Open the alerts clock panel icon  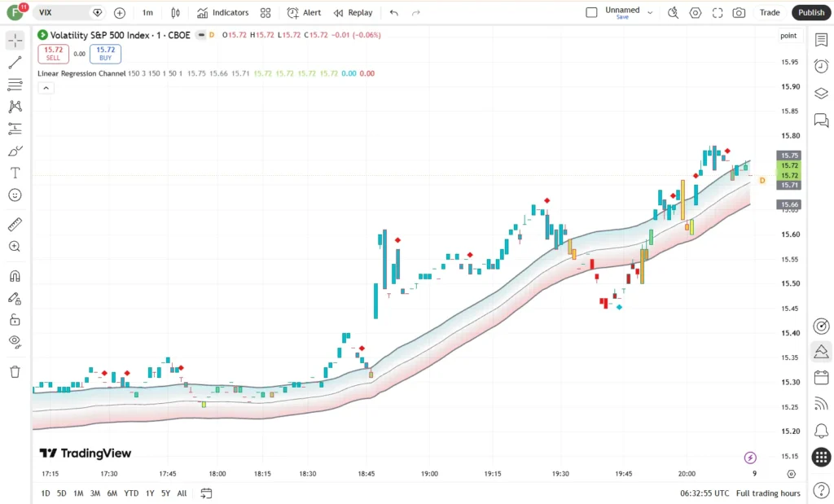tap(821, 66)
